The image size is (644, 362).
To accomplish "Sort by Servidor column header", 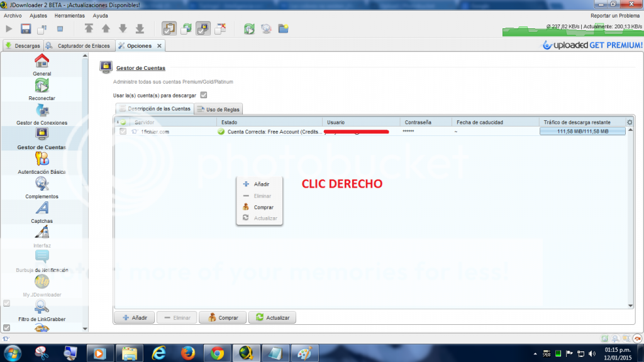I will tap(173, 122).
